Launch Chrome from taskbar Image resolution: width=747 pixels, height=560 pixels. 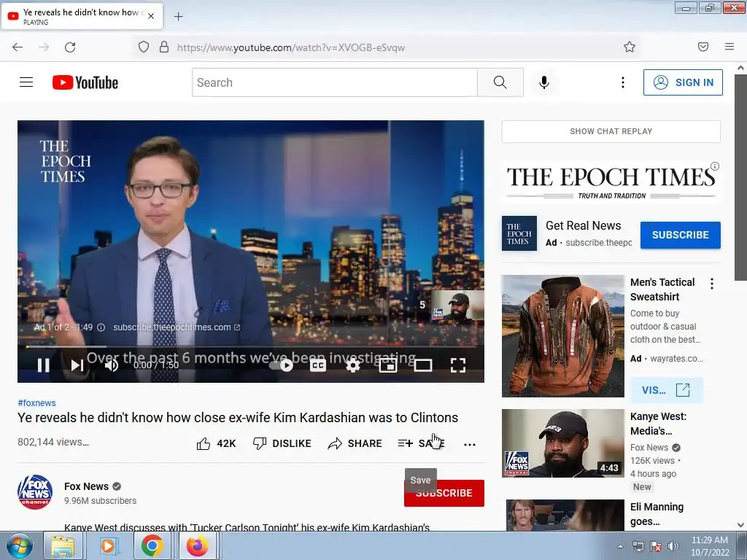click(x=152, y=545)
